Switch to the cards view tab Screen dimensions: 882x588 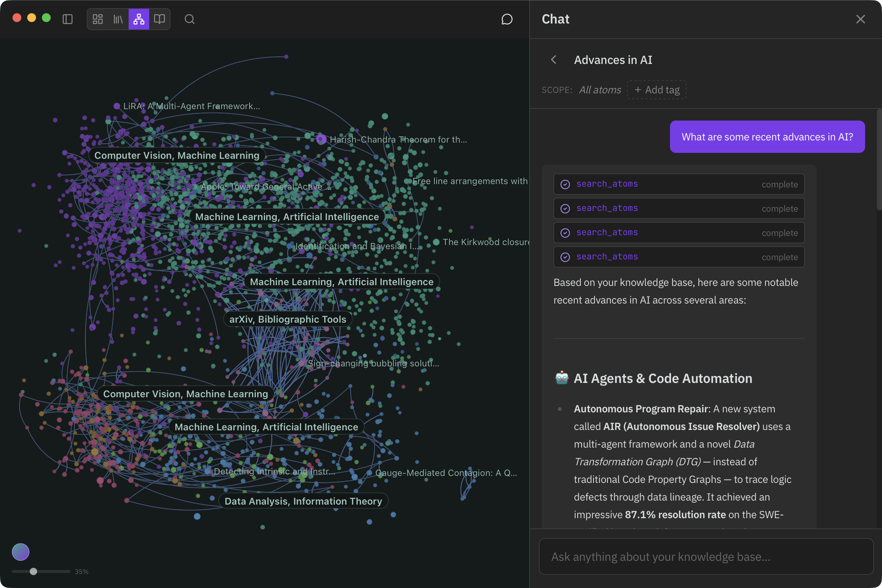(x=97, y=19)
